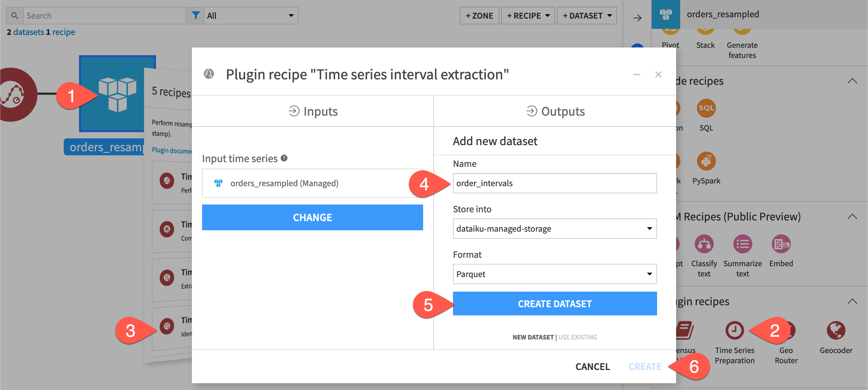The height and width of the screenshot is (390, 868).
Task: Click the CREATE DATASET button
Action: click(555, 304)
